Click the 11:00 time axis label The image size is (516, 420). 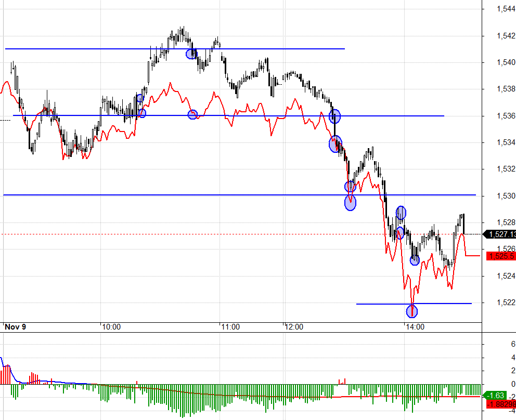[x=230, y=327]
